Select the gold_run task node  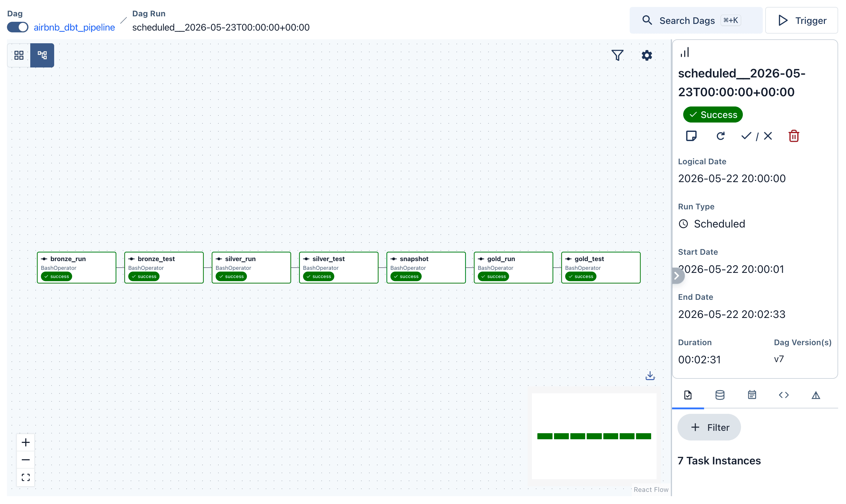[514, 268]
